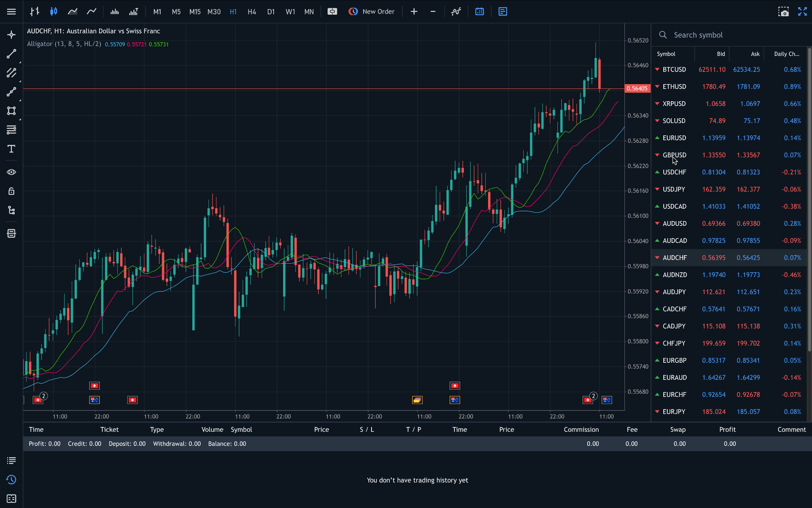This screenshot has height=508, width=812.
Task: Switch to candlestick chart type
Action: click(x=54, y=12)
